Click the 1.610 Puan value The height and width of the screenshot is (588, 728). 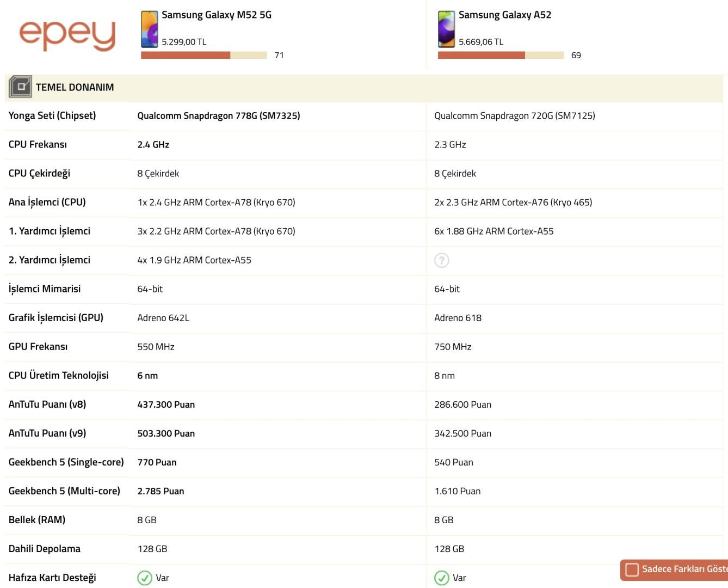tap(458, 491)
